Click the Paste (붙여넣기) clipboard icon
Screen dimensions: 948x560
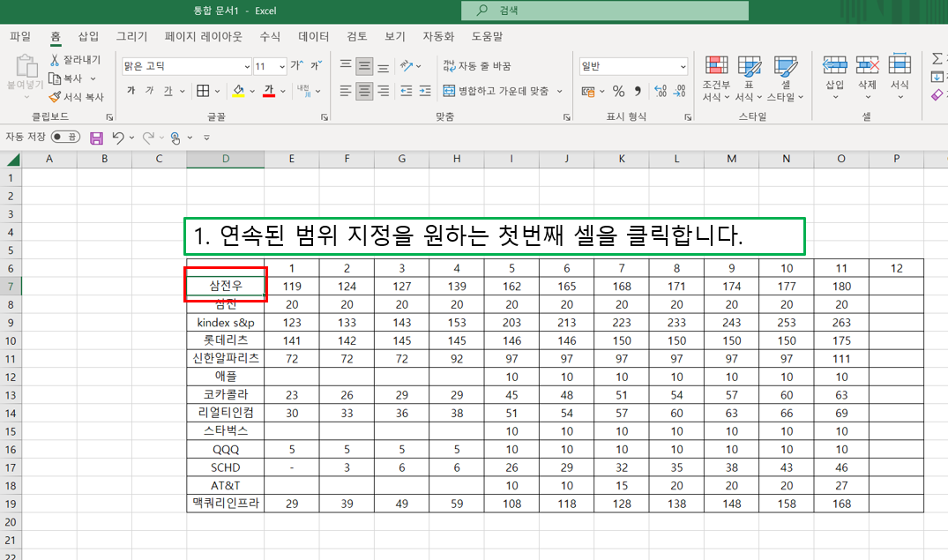pos(26,66)
